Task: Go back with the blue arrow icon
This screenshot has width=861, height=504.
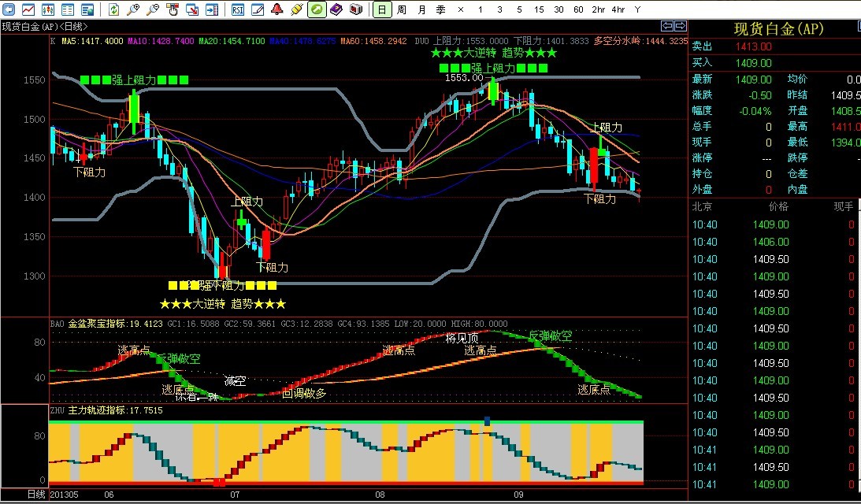Action: coord(8,9)
